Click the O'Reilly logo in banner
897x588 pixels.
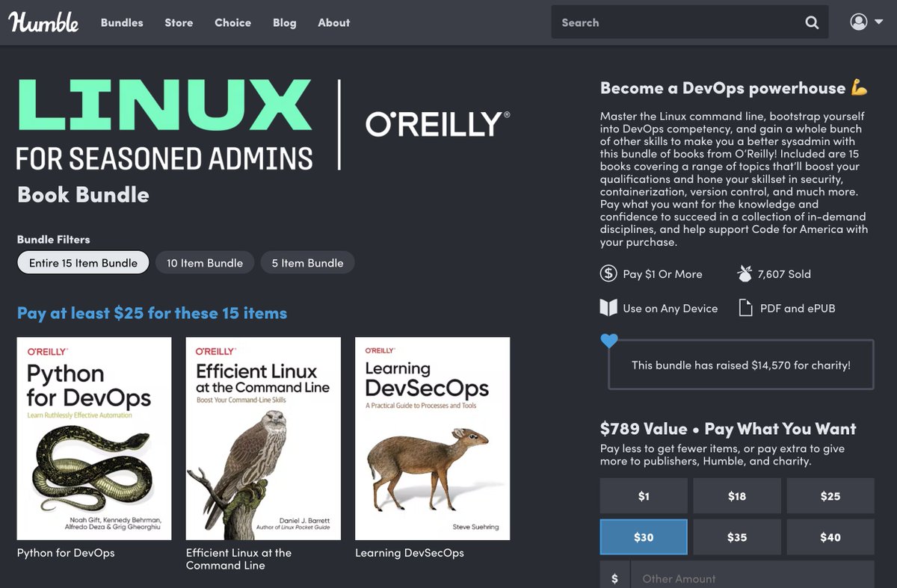point(438,124)
